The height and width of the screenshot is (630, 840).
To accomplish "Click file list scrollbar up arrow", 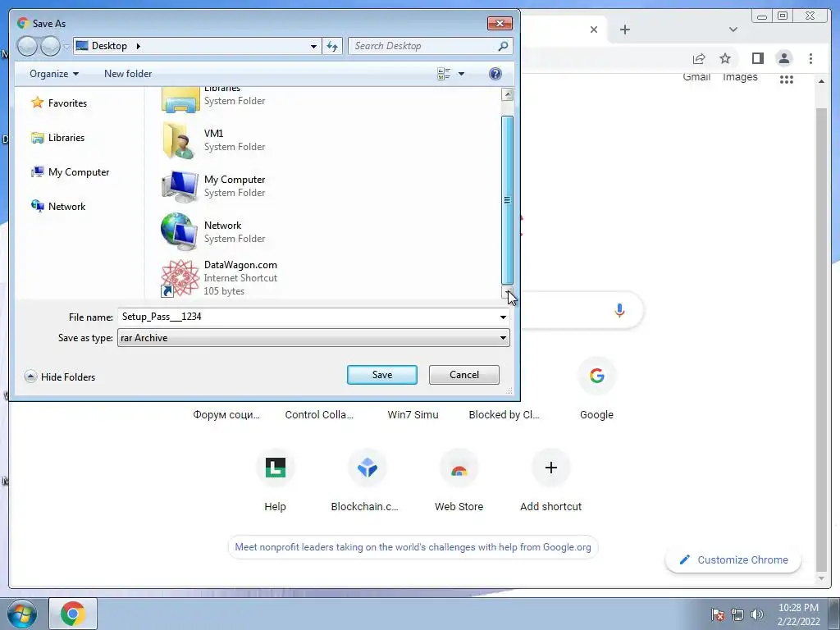I will tap(507, 95).
